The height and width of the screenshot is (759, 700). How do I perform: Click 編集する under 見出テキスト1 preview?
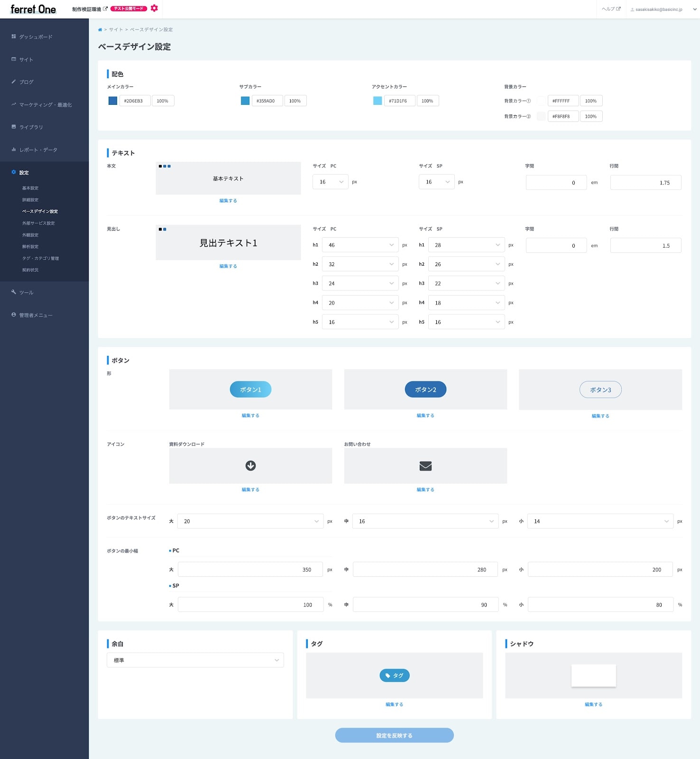pos(228,267)
